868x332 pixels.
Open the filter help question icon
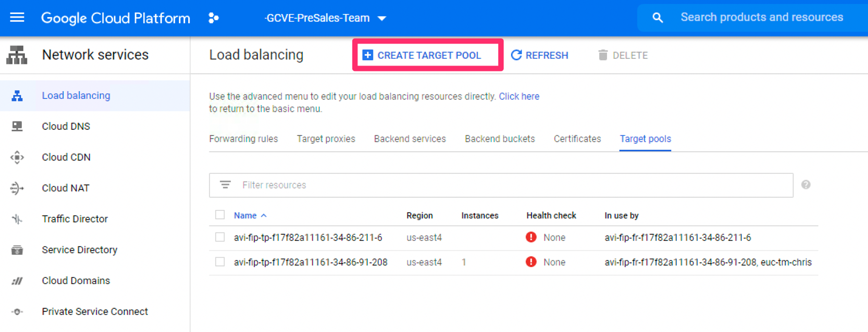(x=805, y=185)
